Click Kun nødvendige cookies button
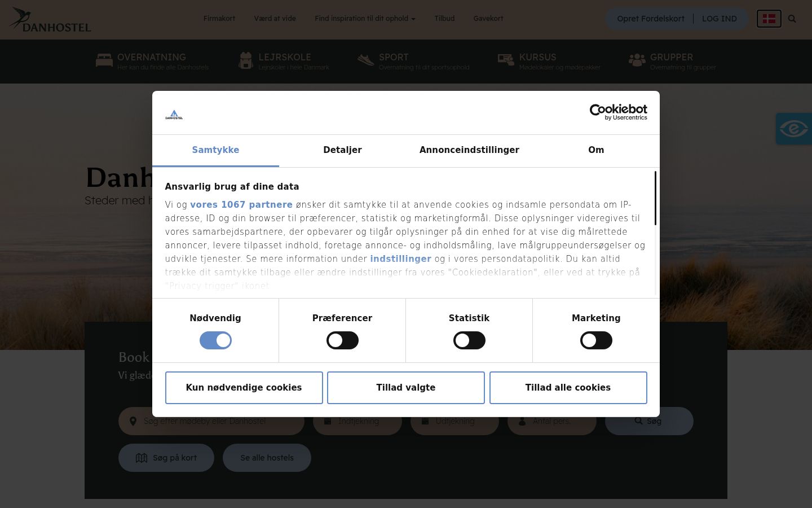812x508 pixels. point(244,388)
